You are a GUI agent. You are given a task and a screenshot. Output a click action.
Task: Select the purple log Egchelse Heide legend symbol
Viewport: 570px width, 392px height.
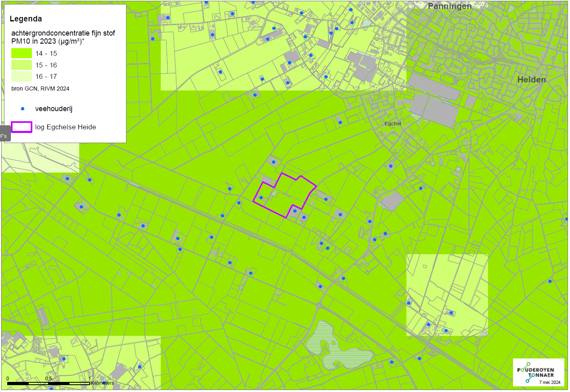click(x=21, y=127)
